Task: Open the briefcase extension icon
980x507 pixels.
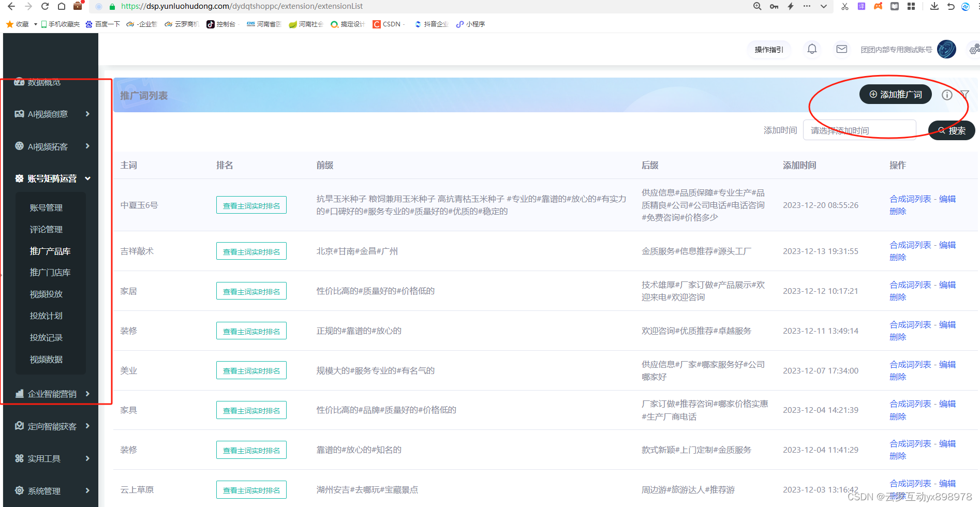Action: (78, 6)
